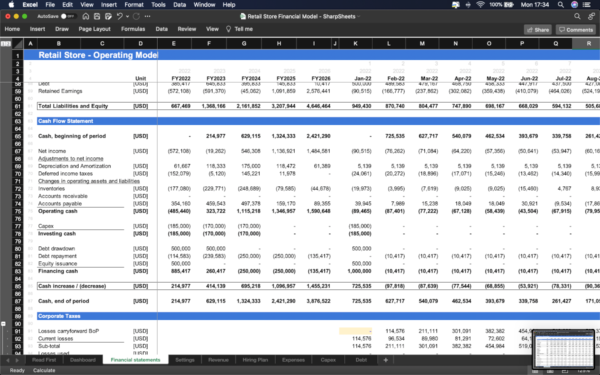Click the search magnifier in Excel title bar

[577, 16]
